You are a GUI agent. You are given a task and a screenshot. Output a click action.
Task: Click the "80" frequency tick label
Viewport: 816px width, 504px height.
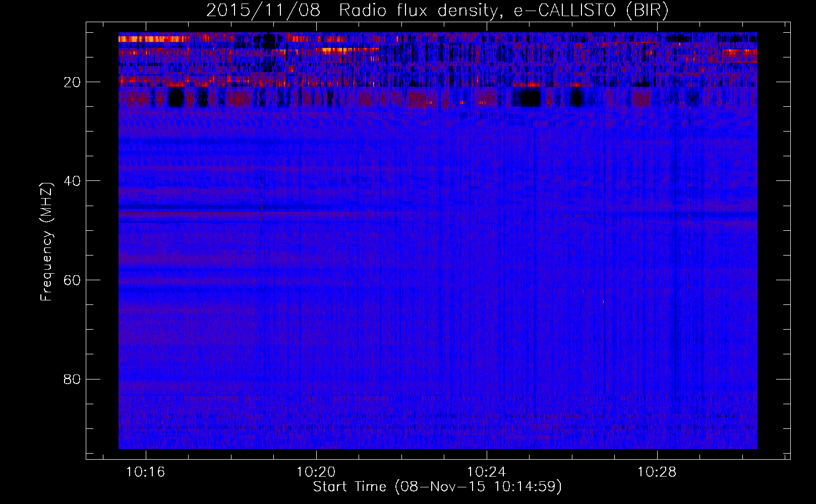[x=72, y=379]
